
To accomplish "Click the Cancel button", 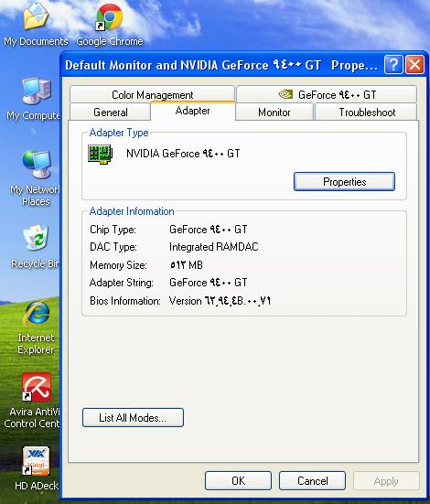I will (x=312, y=481).
